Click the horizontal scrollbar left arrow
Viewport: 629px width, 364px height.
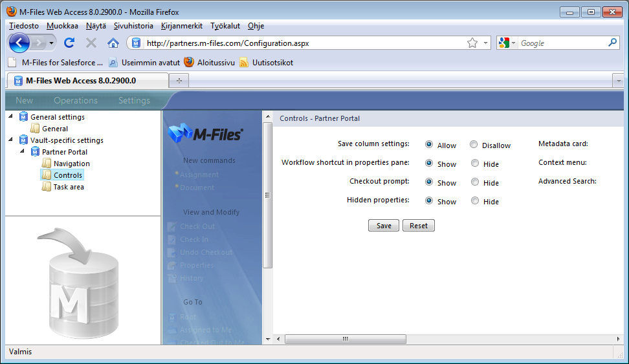278,339
